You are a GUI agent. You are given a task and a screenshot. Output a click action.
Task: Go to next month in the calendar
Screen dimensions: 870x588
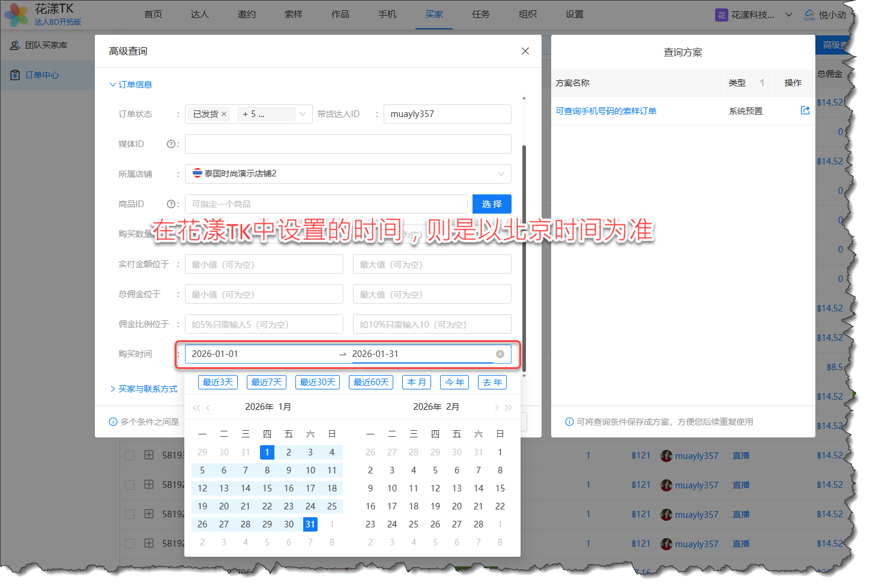[x=497, y=407]
